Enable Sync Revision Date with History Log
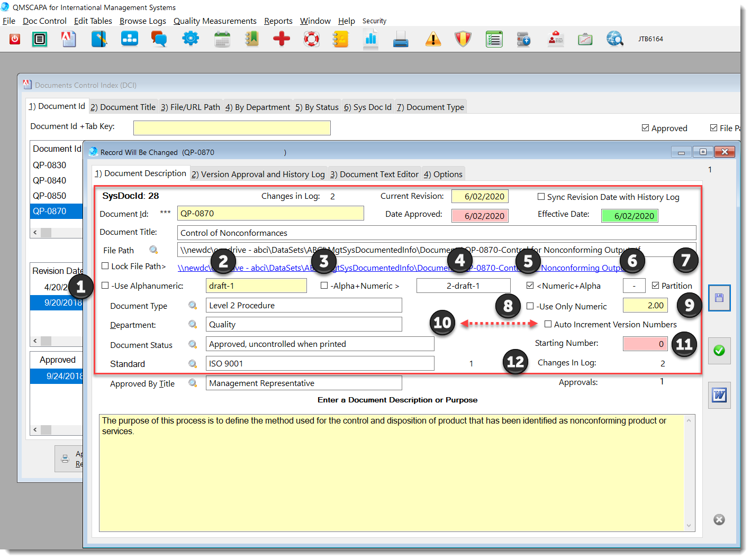Screen dimensions: 751x560 tap(541, 196)
